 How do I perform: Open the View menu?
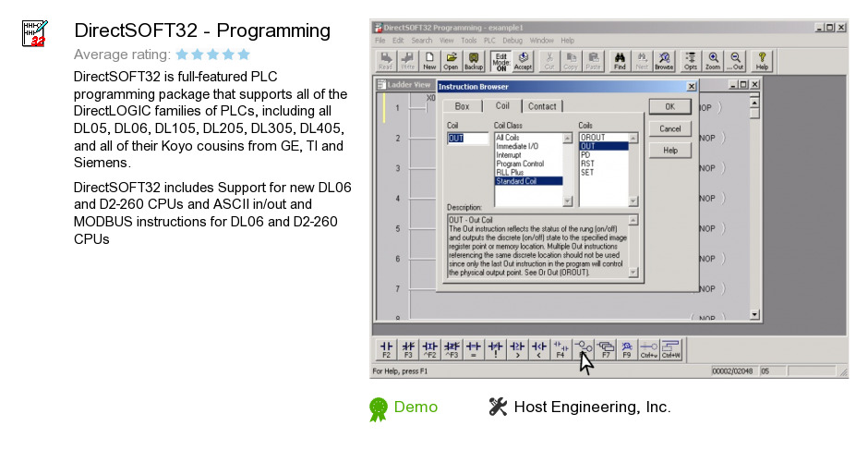point(447,41)
